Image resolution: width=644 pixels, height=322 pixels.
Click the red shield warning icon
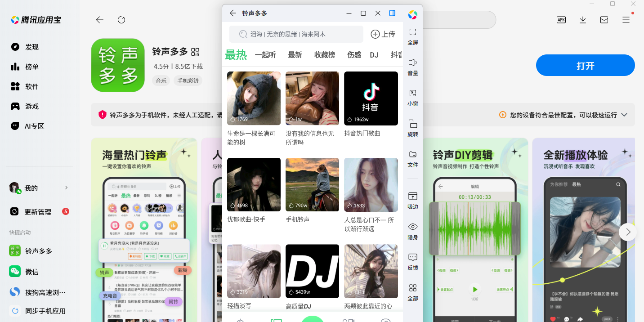pos(103,115)
